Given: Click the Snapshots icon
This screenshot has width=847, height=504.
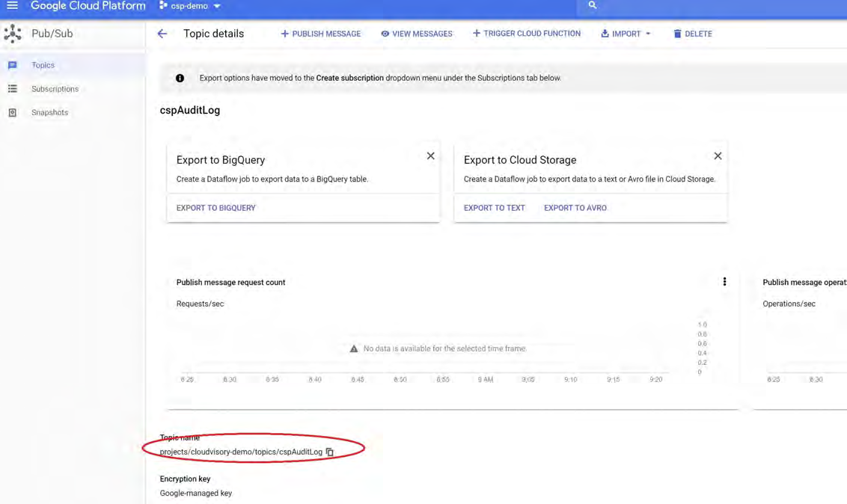Looking at the screenshot, I should coord(13,113).
